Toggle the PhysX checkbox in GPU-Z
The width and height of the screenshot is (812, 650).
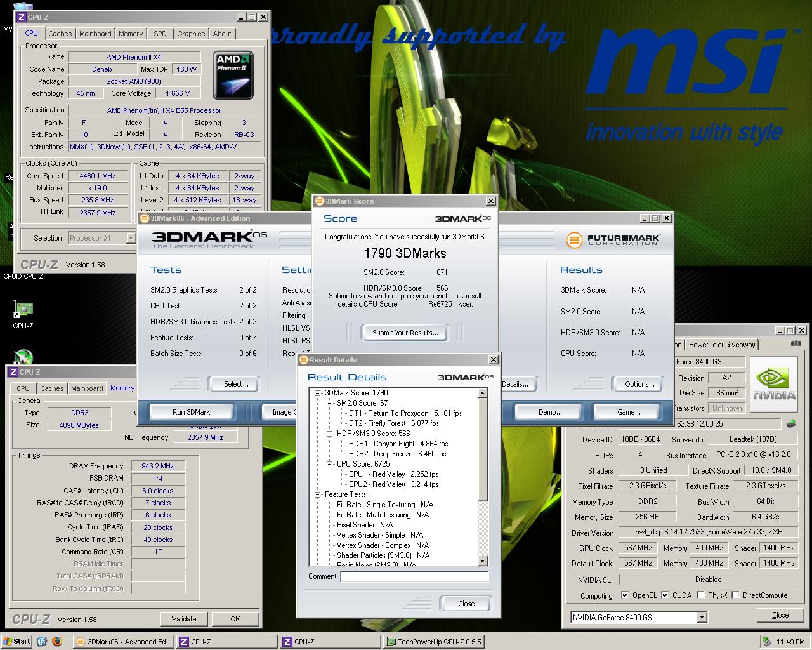tap(700, 595)
